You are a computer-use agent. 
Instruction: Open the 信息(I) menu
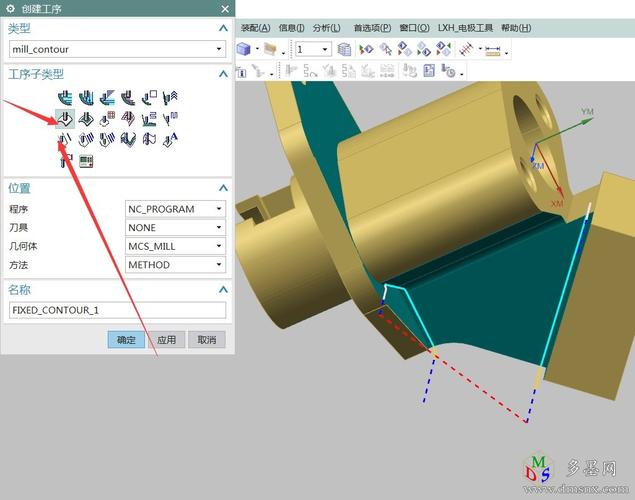click(x=292, y=28)
